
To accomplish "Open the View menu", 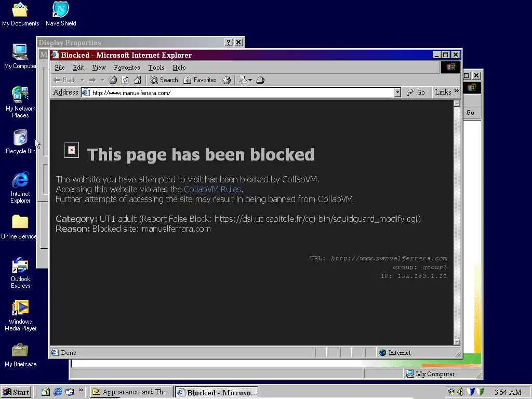I will (x=99, y=68).
